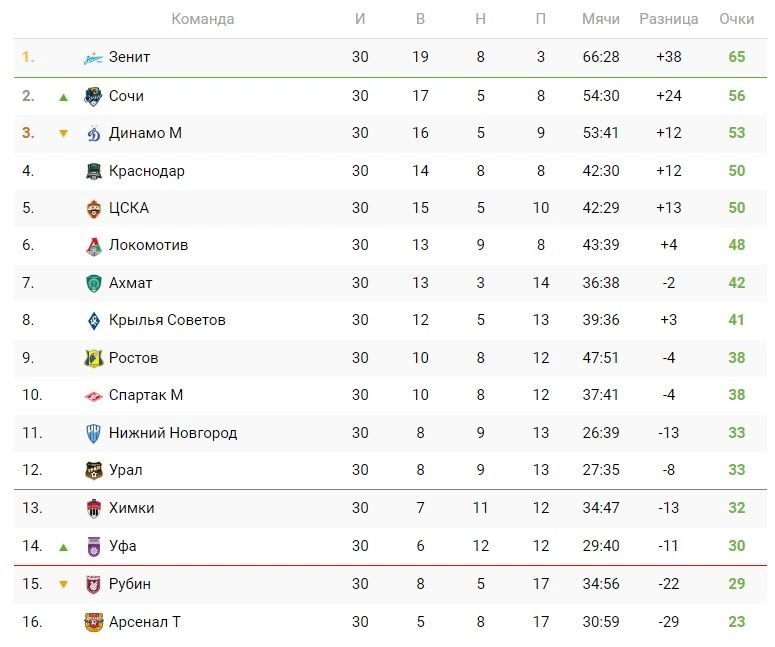Open the Крылья Советов team link
Screen dimensions: 775x647
coord(167,320)
